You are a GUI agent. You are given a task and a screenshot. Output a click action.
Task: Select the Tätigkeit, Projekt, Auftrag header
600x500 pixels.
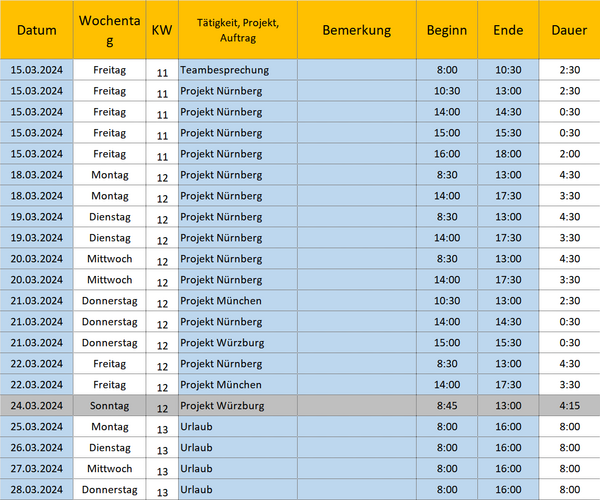tap(238, 30)
